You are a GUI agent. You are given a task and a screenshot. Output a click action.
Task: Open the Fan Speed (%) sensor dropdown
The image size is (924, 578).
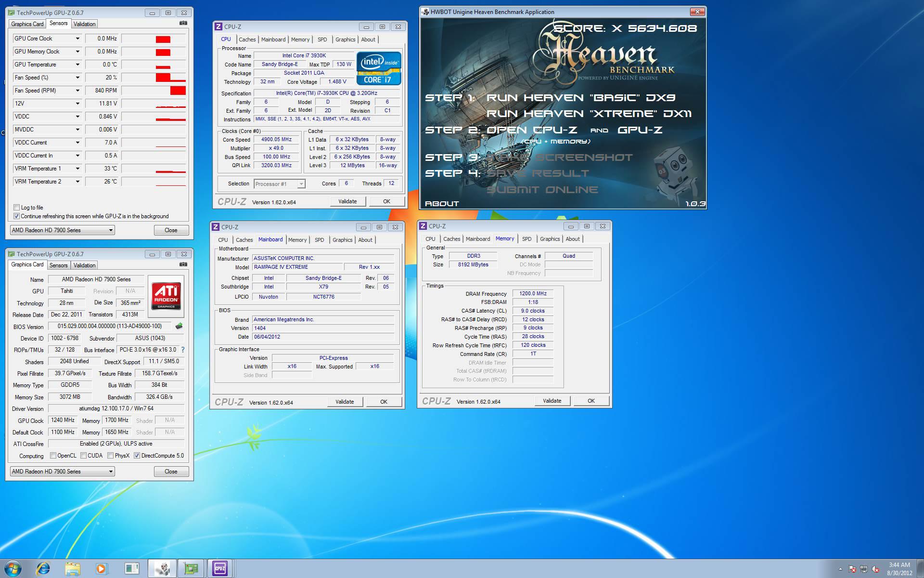pos(77,78)
